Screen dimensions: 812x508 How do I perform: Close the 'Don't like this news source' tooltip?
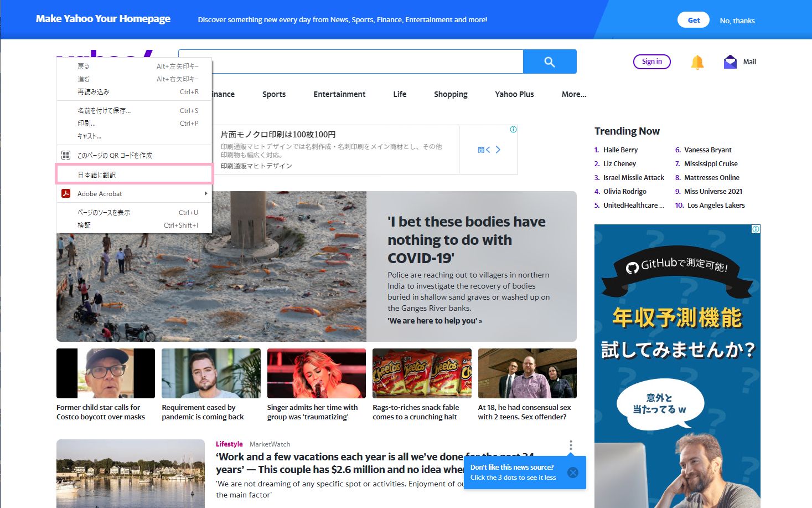click(x=573, y=473)
